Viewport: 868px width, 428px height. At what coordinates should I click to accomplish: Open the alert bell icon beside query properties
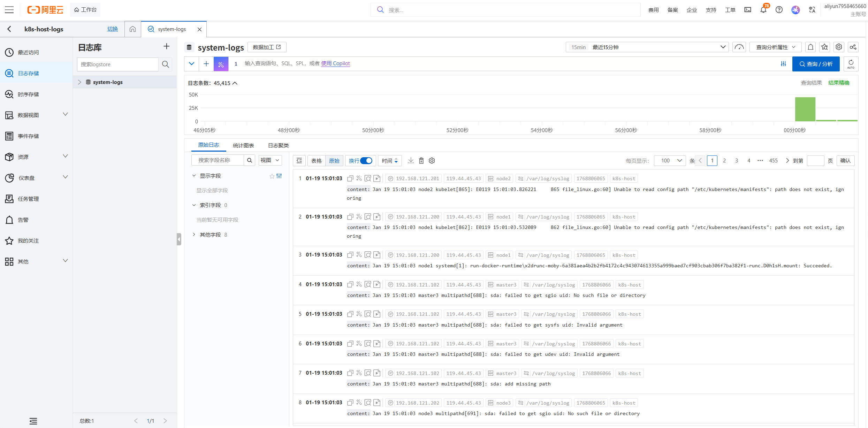pos(810,47)
